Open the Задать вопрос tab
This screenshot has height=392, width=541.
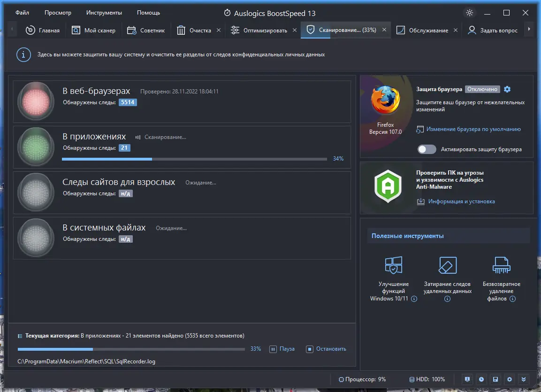point(492,31)
